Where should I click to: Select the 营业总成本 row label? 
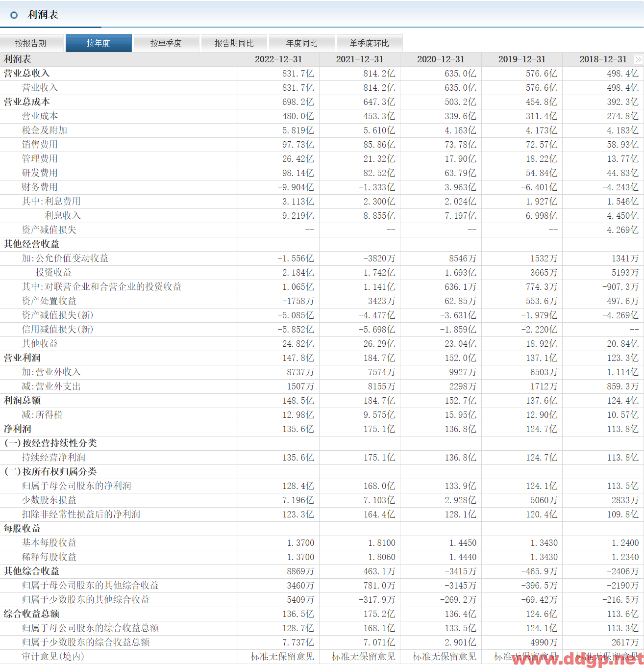coord(27,102)
